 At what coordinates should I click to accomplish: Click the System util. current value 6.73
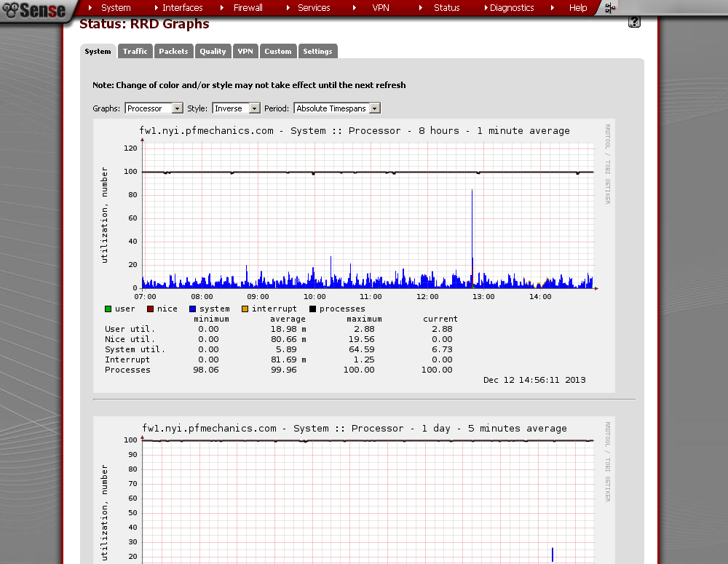(442, 349)
